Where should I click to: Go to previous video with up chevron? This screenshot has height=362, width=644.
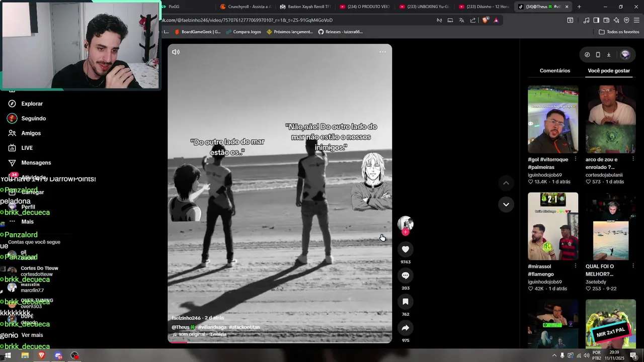[x=506, y=183]
